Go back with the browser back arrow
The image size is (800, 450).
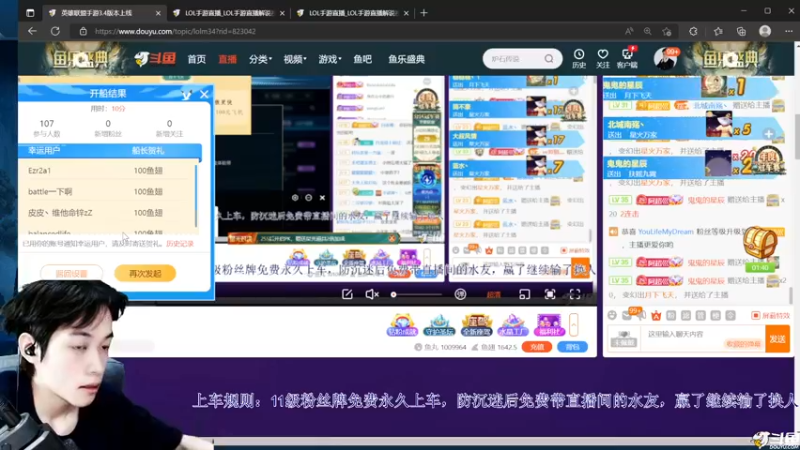32,31
